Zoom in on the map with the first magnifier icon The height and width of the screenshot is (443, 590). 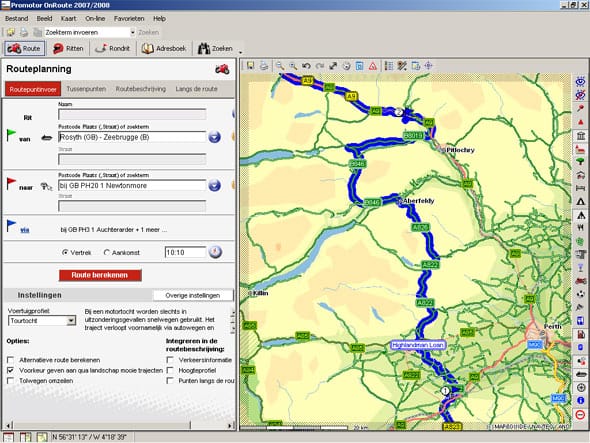point(279,66)
